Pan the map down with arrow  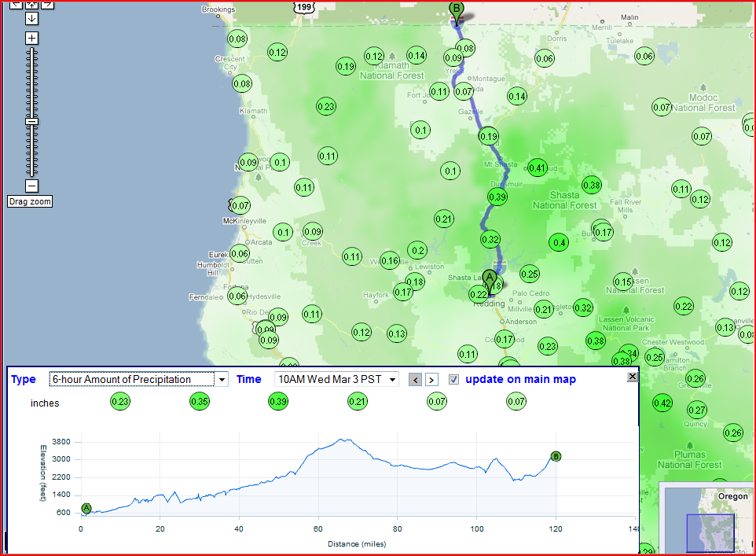pos(31,17)
